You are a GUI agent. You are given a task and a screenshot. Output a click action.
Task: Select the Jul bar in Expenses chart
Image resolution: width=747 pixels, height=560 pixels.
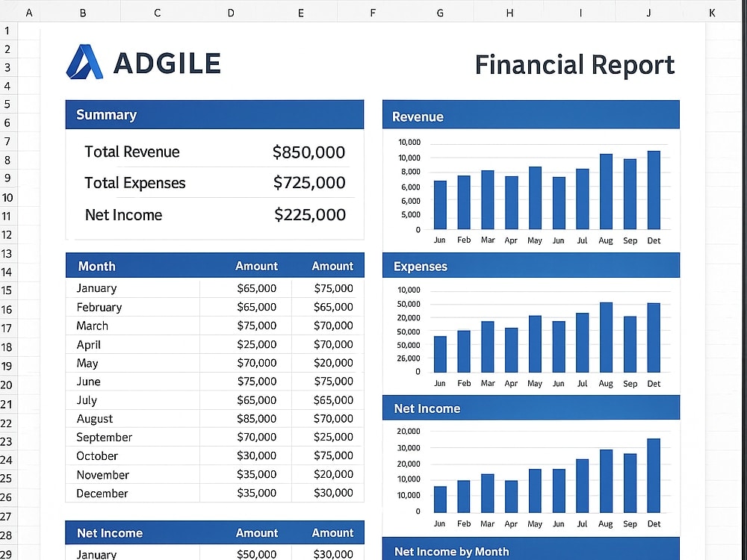(x=582, y=343)
